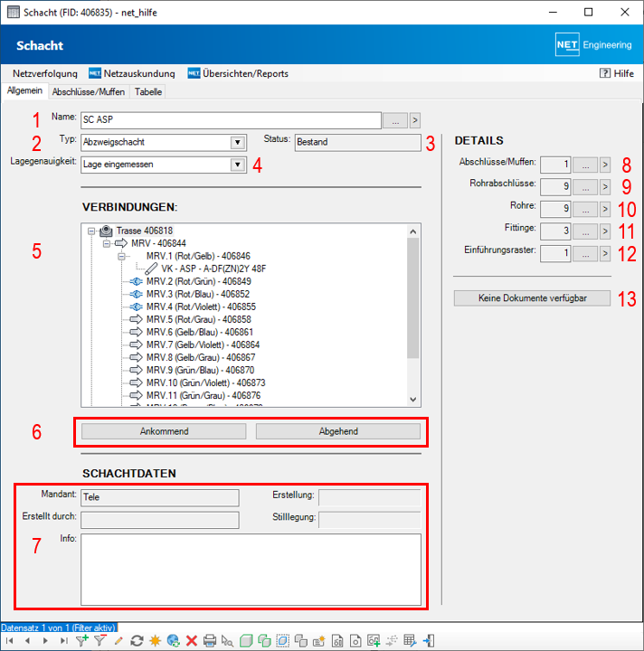Click the filter icon with green plus
Viewport: 644px width, 651px height.
click(x=82, y=641)
